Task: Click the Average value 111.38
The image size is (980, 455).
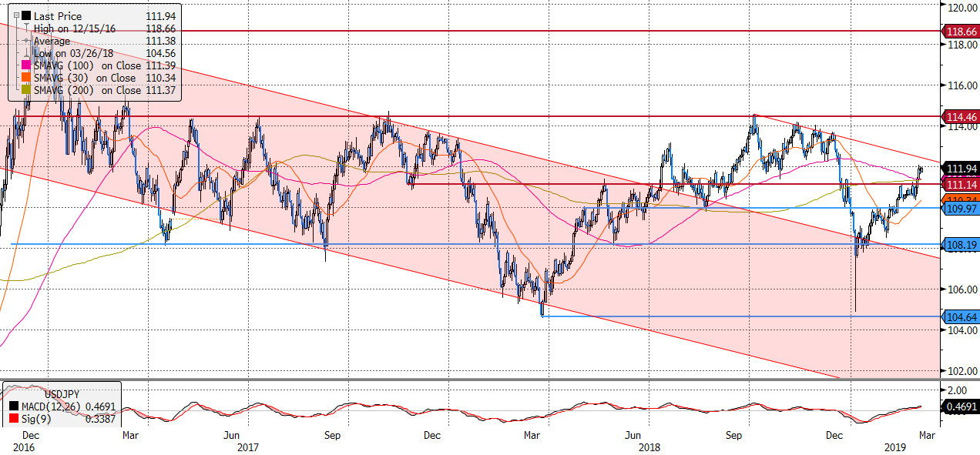Action: [x=160, y=41]
